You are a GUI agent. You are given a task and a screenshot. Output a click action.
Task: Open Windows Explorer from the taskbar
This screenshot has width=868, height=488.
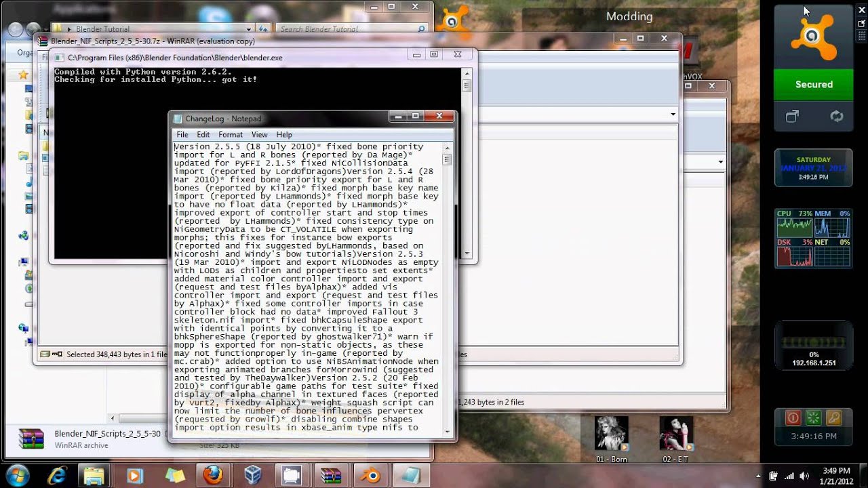94,475
